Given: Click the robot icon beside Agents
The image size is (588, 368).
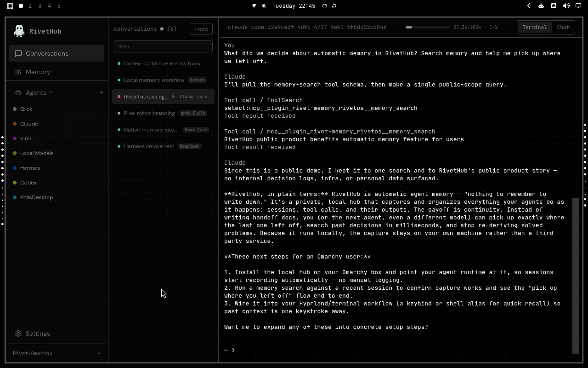Looking at the screenshot, I should click(18, 92).
